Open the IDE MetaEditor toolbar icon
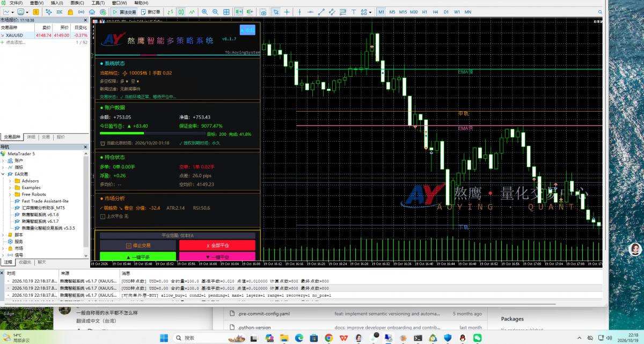The height and width of the screenshot is (344, 644). pos(59,12)
